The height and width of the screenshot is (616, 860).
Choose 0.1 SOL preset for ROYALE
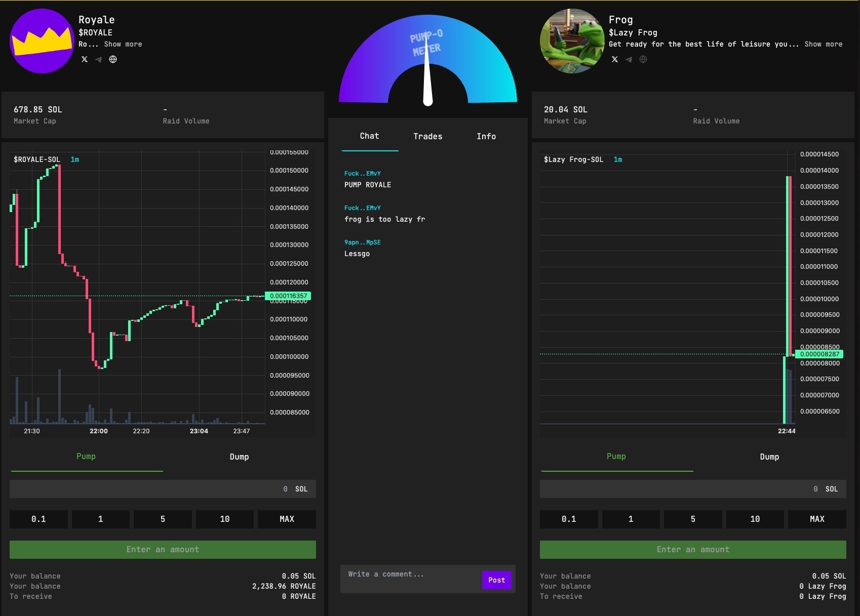38,519
